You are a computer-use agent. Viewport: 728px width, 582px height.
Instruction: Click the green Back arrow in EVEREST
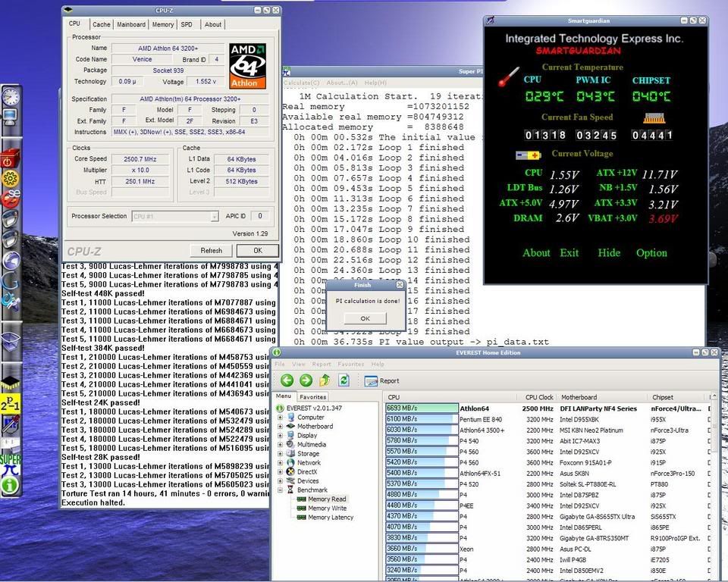tap(287, 380)
